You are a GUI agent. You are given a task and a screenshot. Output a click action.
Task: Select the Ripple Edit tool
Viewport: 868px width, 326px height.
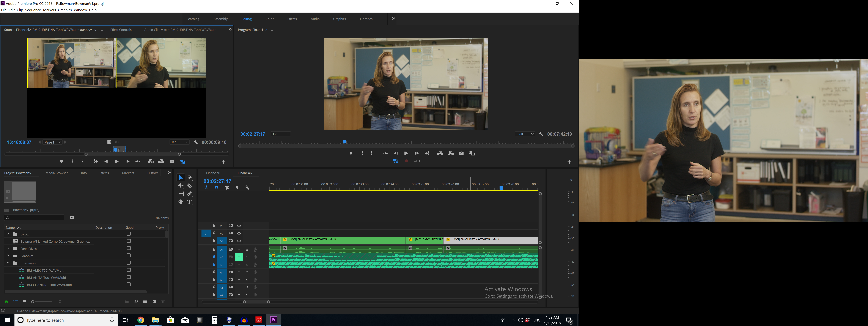click(181, 186)
